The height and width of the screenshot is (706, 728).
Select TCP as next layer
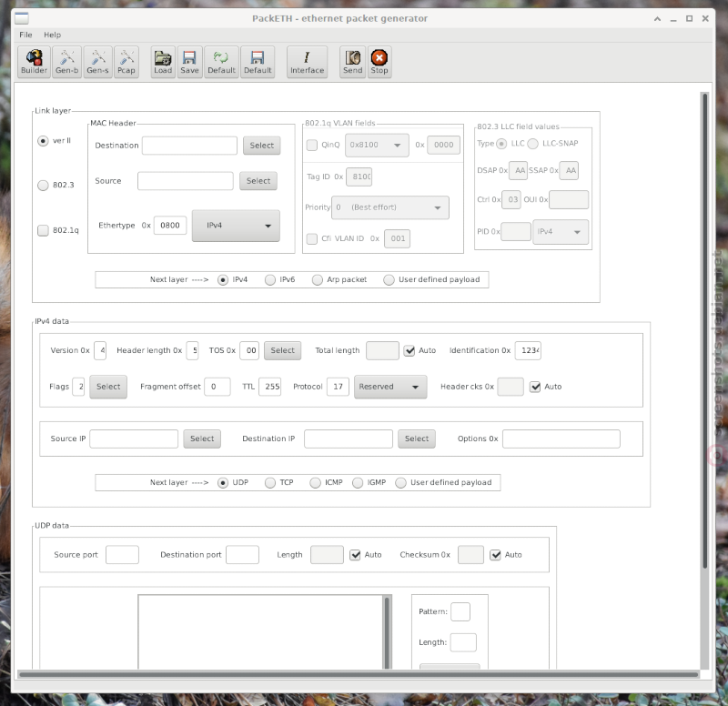(x=270, y=483)
